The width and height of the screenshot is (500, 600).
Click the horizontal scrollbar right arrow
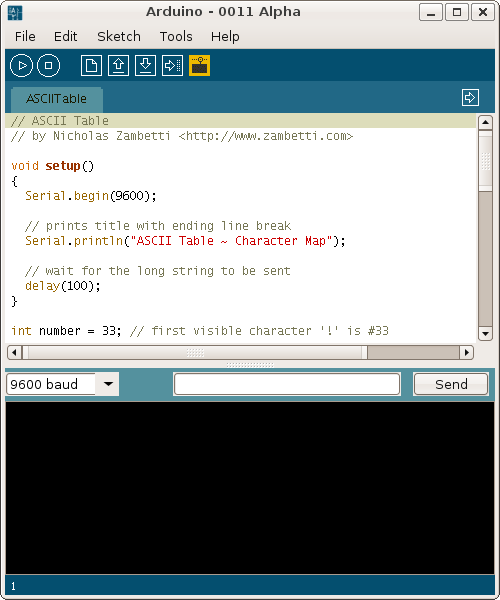point(466,352)
